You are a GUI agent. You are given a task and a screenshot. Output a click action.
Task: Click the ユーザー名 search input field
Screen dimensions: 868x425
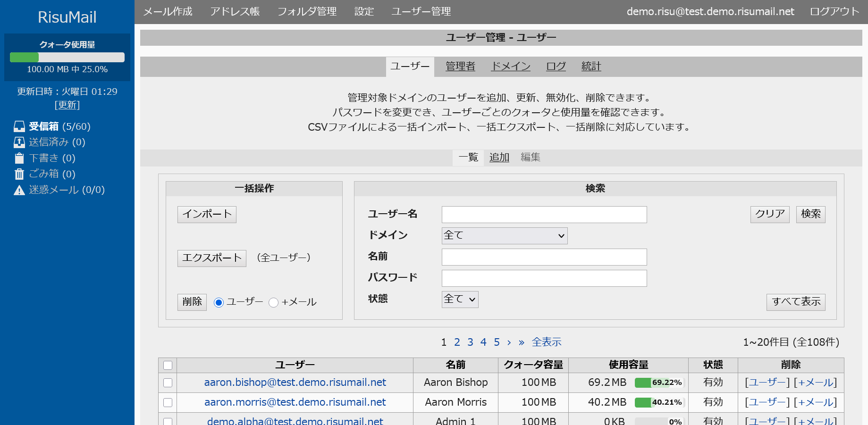point(544,215)
